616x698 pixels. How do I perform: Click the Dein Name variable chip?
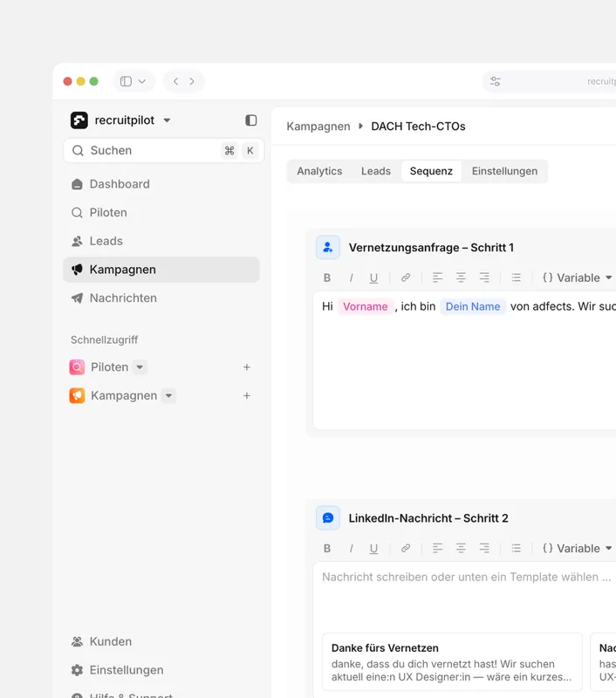473,307
